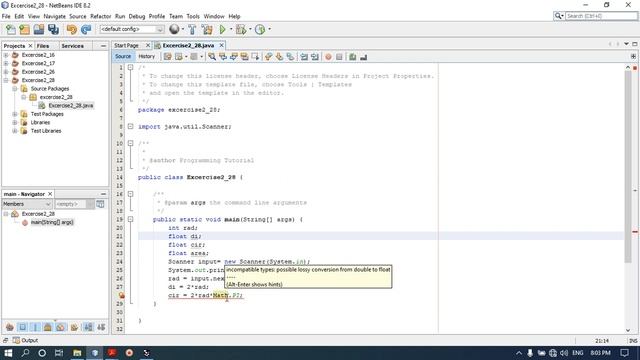Click the editor vertical scrollbar
Viewport: 640px width, 360px height.
pos(628,167)
